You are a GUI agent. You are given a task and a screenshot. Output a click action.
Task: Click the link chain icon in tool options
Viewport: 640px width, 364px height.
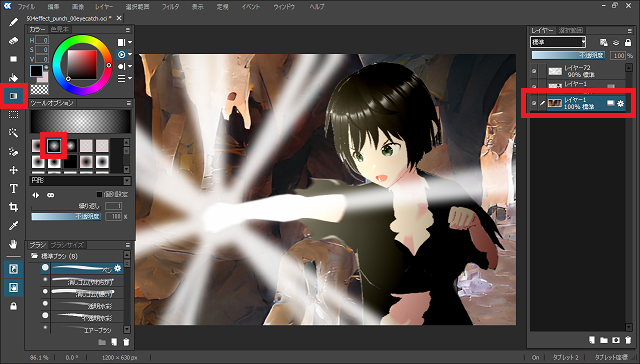[x=51, y=195]
